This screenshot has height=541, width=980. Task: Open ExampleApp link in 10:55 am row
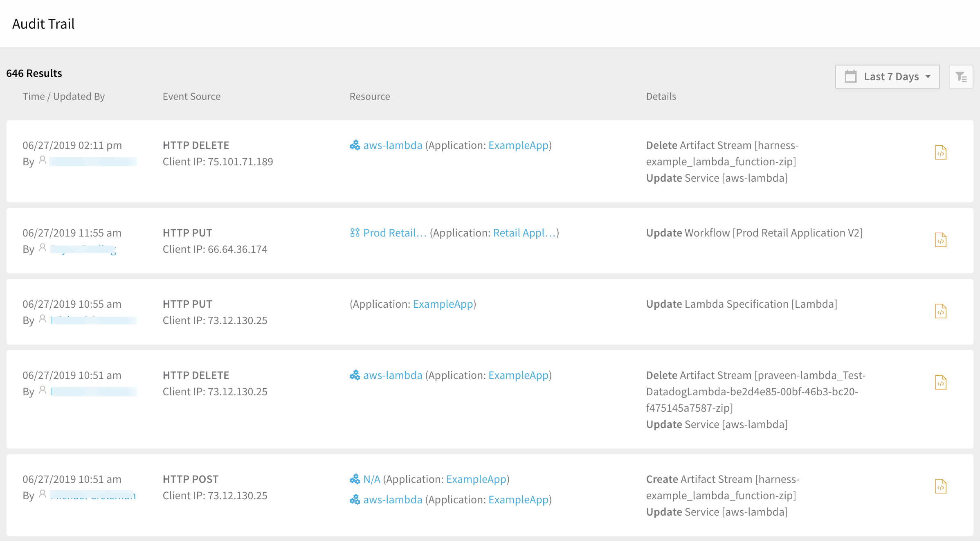pos(443,304)
